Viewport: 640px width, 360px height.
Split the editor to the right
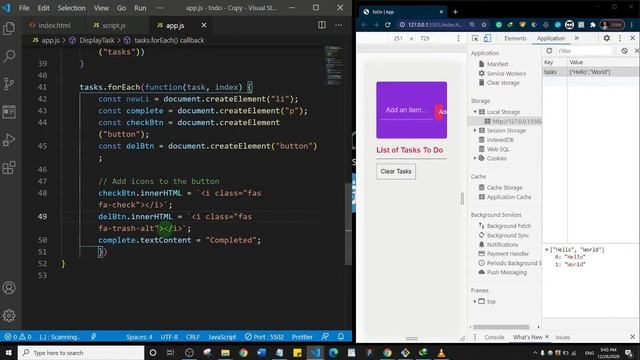point(322,25)
